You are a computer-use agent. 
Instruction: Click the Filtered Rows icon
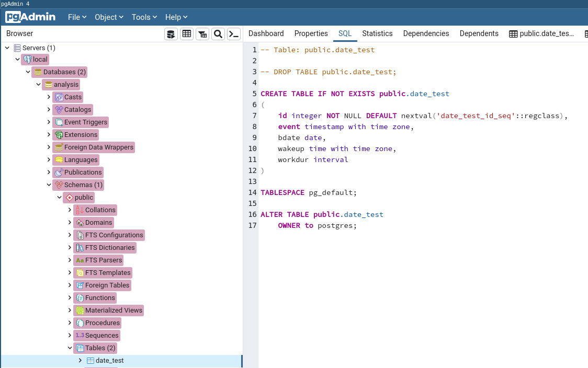pyautogui.click(x=202, y=34)
